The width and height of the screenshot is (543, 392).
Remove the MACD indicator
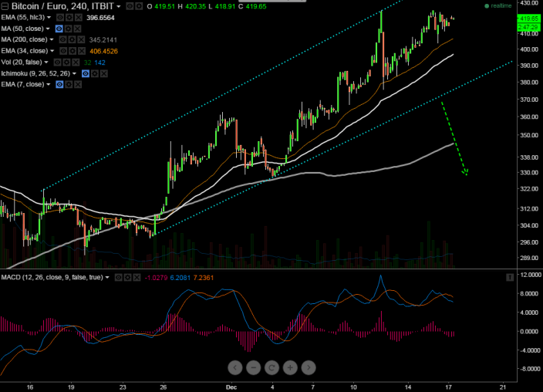[137, 277]
